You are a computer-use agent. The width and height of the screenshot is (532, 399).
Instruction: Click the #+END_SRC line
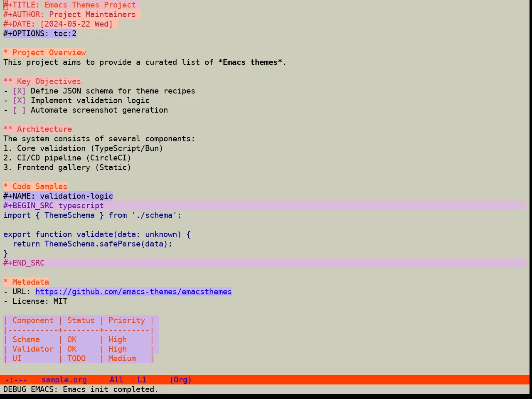point(265,263)
